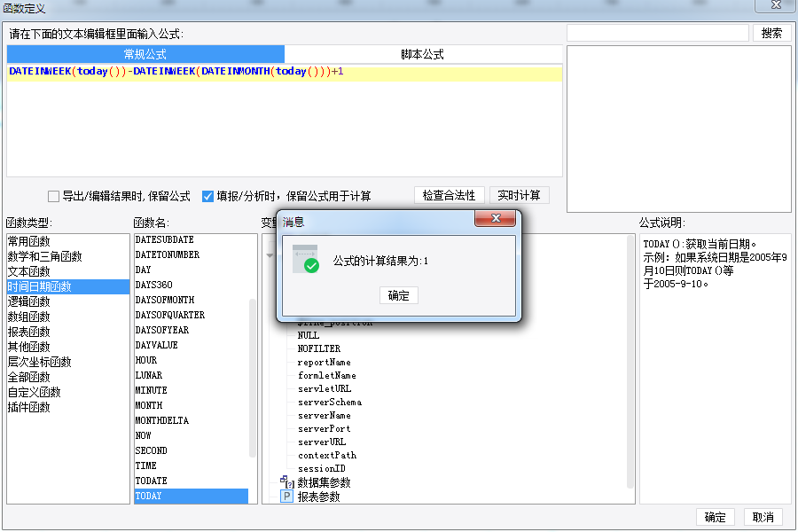This screenshot has height=532, width=798.
Task: Select highlighted TODAY function name
Action: 192,496
